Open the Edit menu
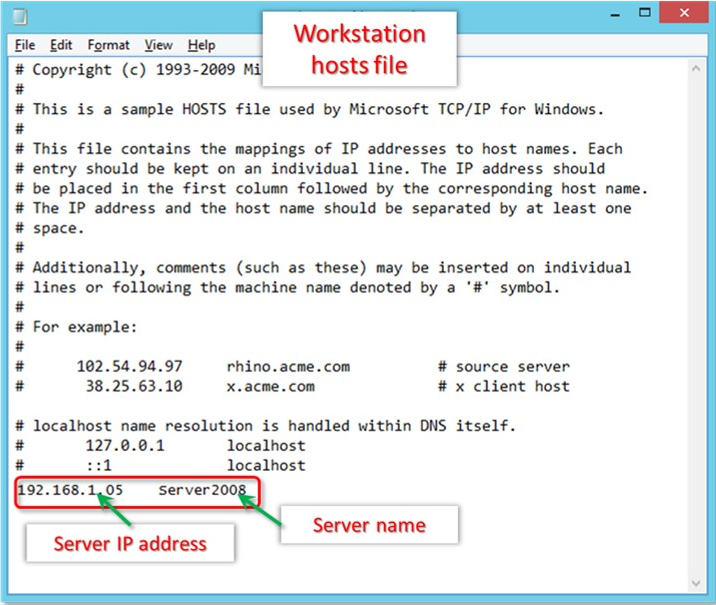Viewport: 716px width, 605px height. pyautogui.click(x=61, y=45)
